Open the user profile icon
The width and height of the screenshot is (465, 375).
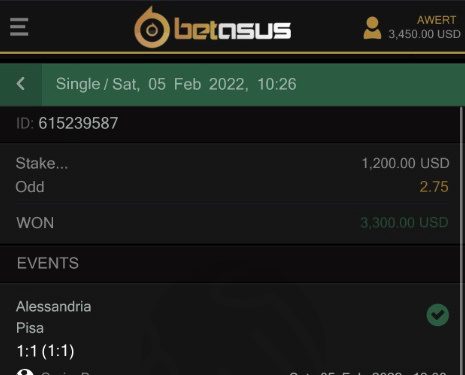[372, 28]
